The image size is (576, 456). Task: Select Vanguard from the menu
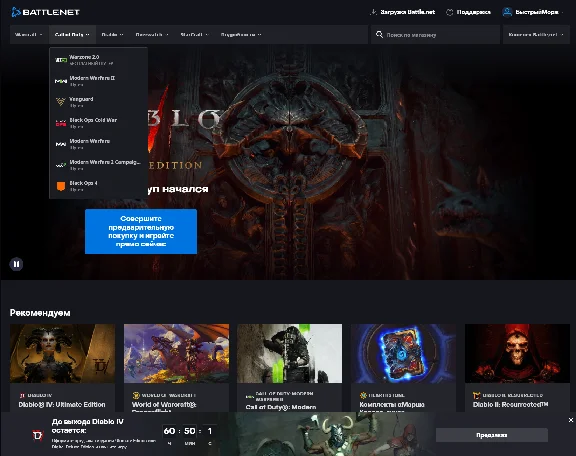(x=98, y=102)
